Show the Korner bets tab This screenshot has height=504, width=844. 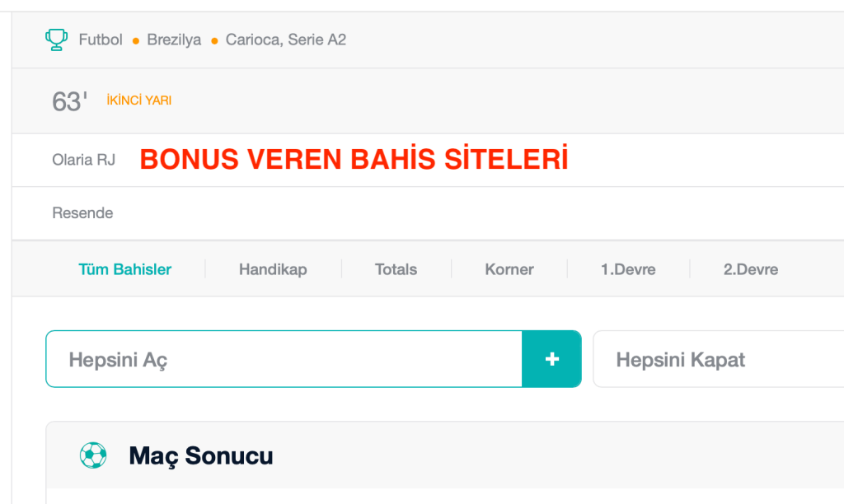point(509,269)
